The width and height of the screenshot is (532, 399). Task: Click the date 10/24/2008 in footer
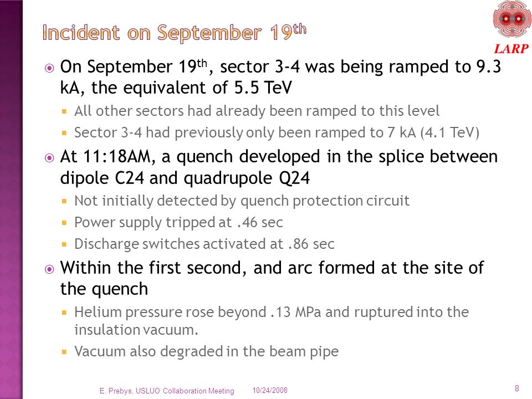270,391
